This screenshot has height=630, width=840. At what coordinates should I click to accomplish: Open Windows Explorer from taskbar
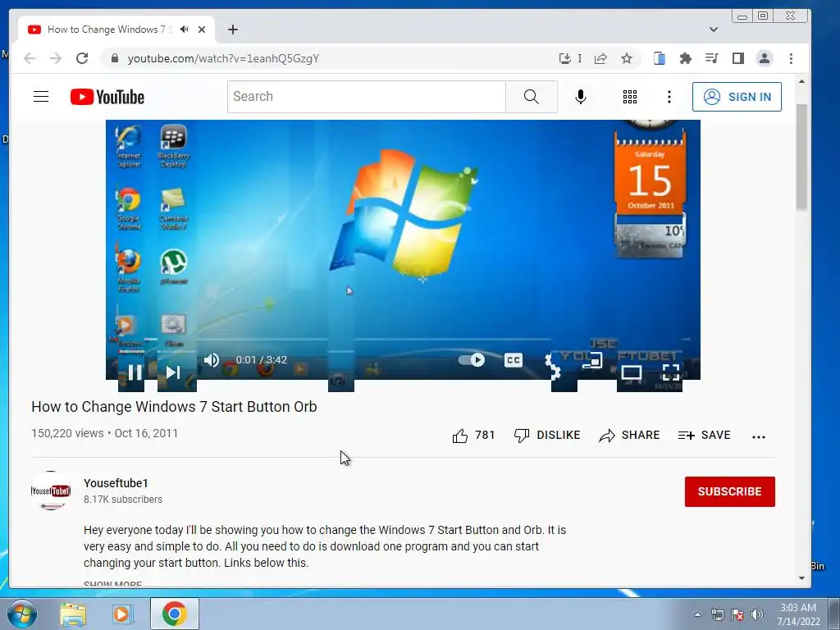(x=73, y=614)
